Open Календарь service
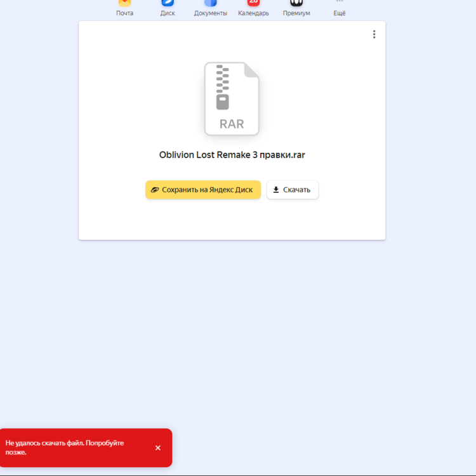 [253, 8]
